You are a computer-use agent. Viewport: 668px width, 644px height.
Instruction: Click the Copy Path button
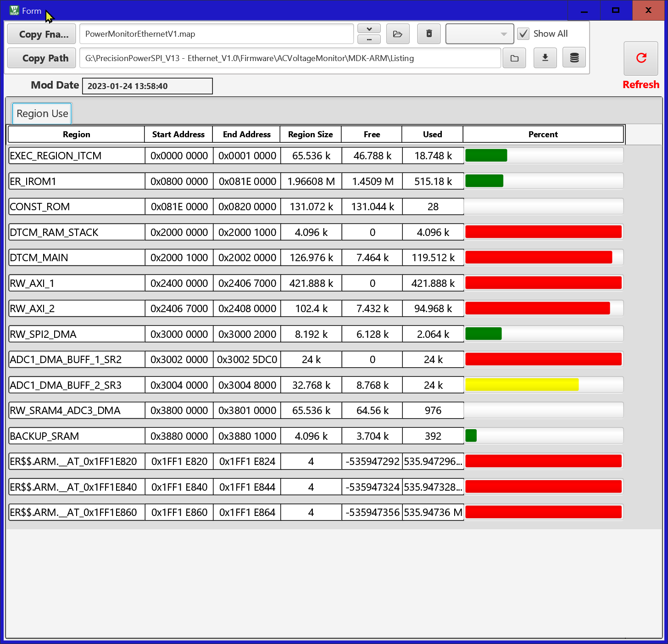point(42,58)
